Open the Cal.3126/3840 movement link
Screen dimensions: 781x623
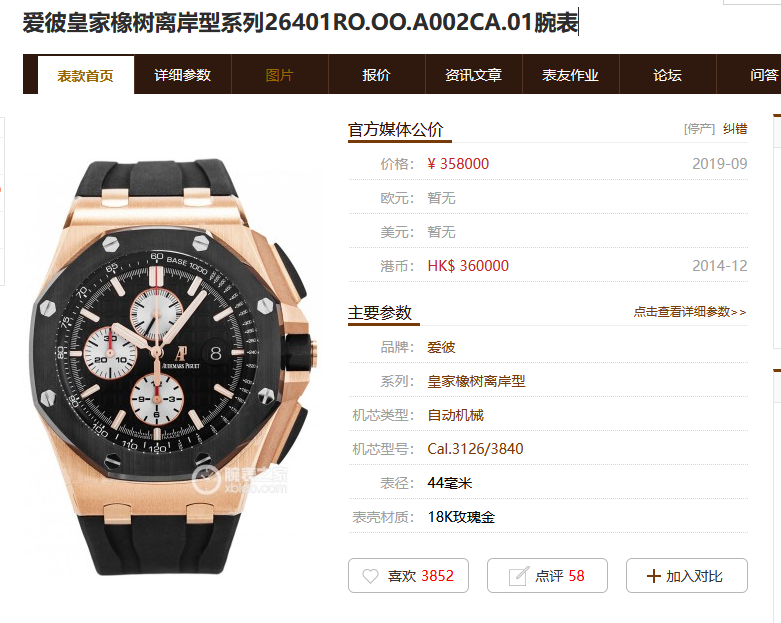(x=475, y=449)
